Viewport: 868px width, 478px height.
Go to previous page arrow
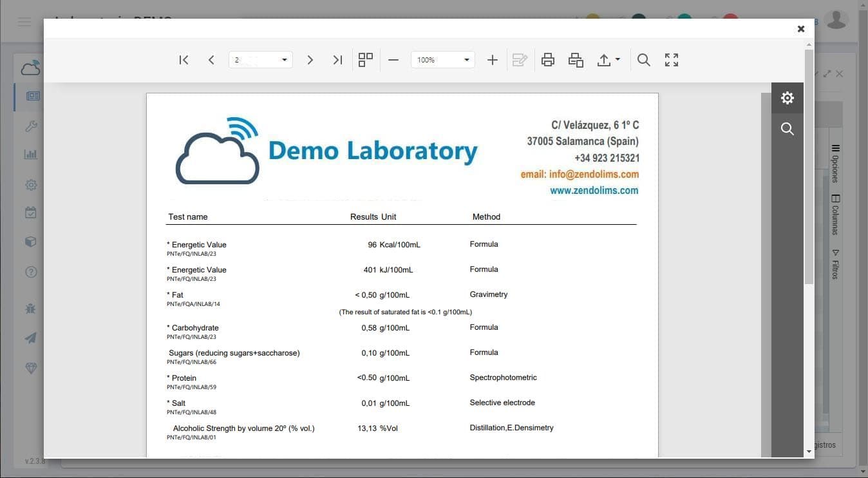(211, 60)
